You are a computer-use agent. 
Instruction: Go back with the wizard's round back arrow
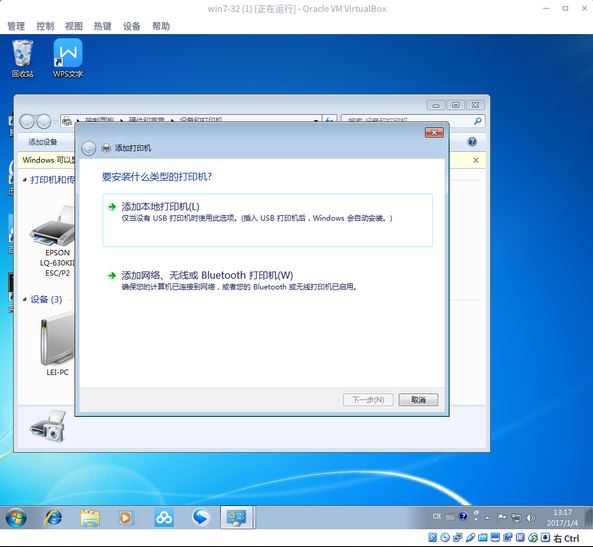click(88, 148)
